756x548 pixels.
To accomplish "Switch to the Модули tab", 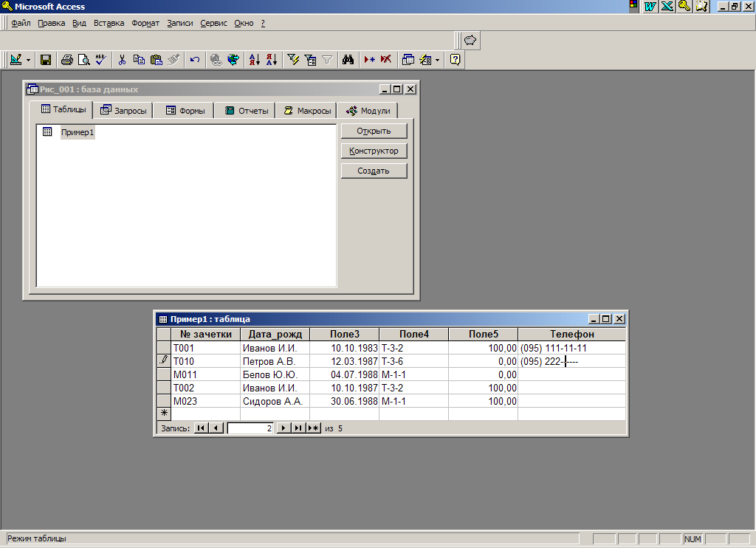I will (x=368, y=111).
